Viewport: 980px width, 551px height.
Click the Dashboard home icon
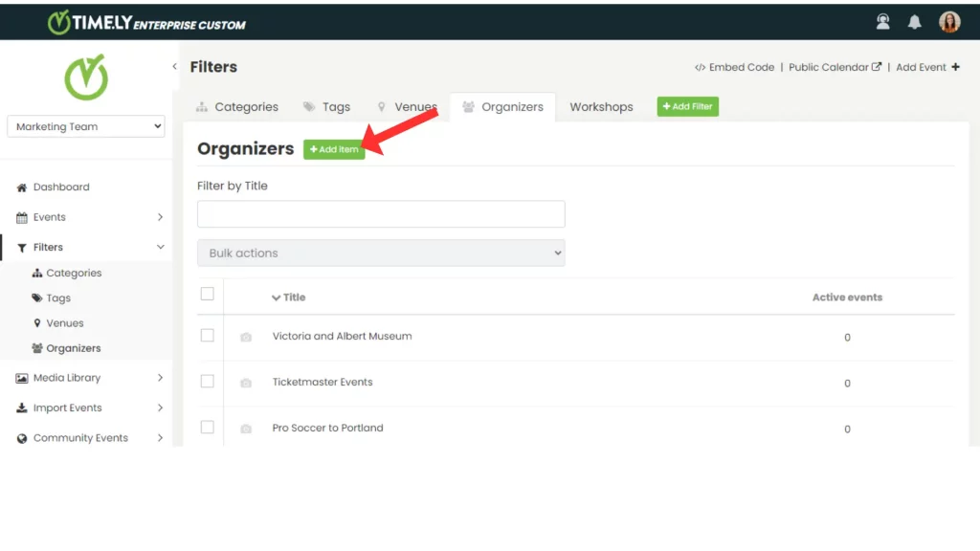22,187
